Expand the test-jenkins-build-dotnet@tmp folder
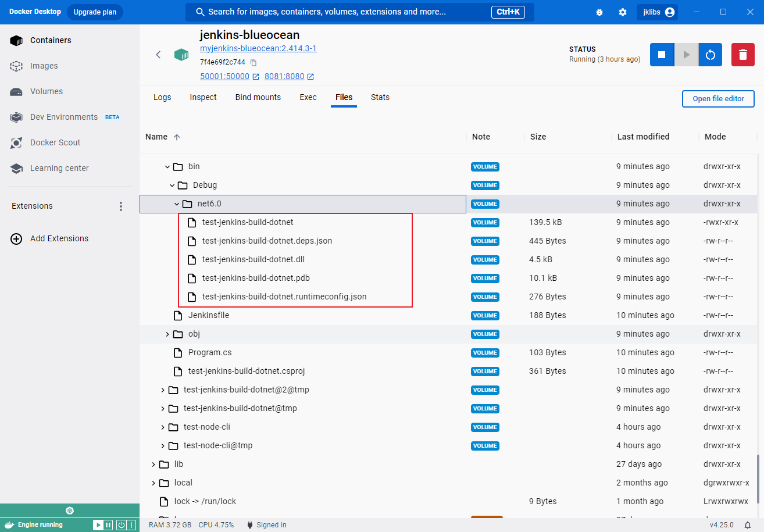 [x=162, y=409]
